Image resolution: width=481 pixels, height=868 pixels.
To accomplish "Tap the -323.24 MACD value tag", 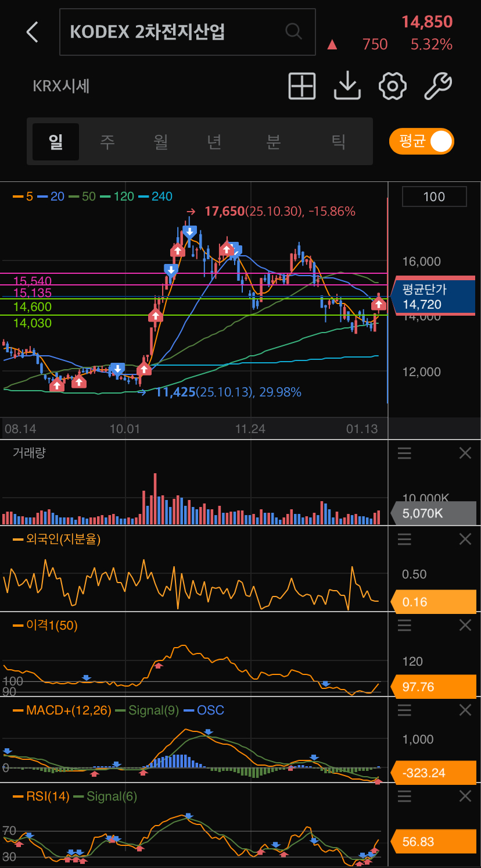I will click(433, 773).
